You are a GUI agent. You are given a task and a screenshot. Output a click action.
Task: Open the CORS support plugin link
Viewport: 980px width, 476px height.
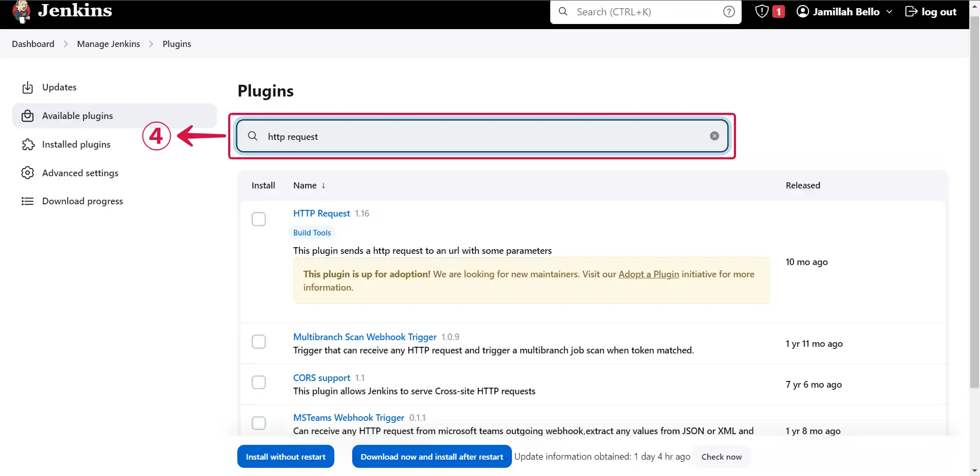[x=322, y=378]
